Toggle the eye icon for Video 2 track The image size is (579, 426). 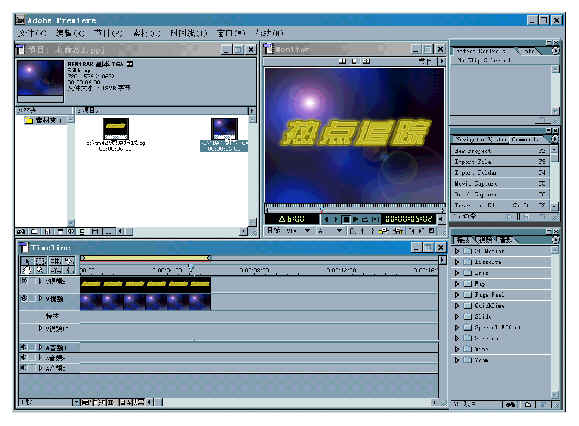(24, 281)
